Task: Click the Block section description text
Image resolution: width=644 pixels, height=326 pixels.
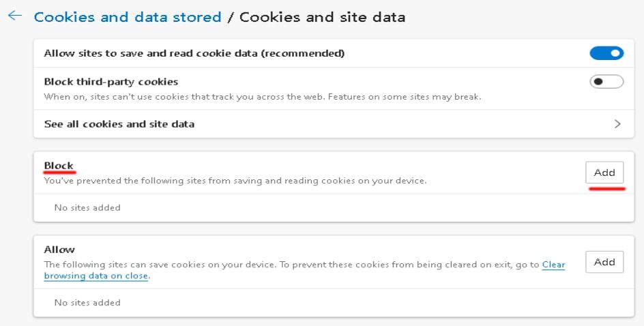Action: 235,181
